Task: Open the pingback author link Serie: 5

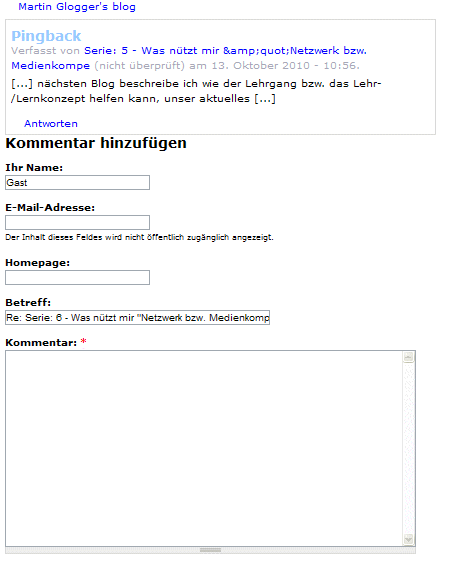Action: click(189, 58)
